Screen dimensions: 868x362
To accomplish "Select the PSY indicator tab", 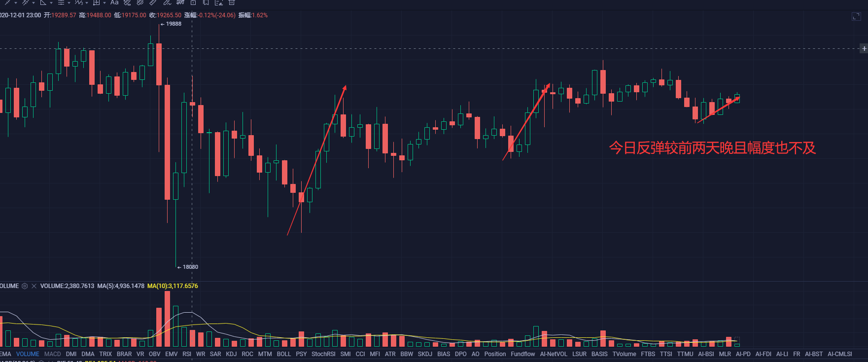I will pyautogui.click(x=301, y=354).
